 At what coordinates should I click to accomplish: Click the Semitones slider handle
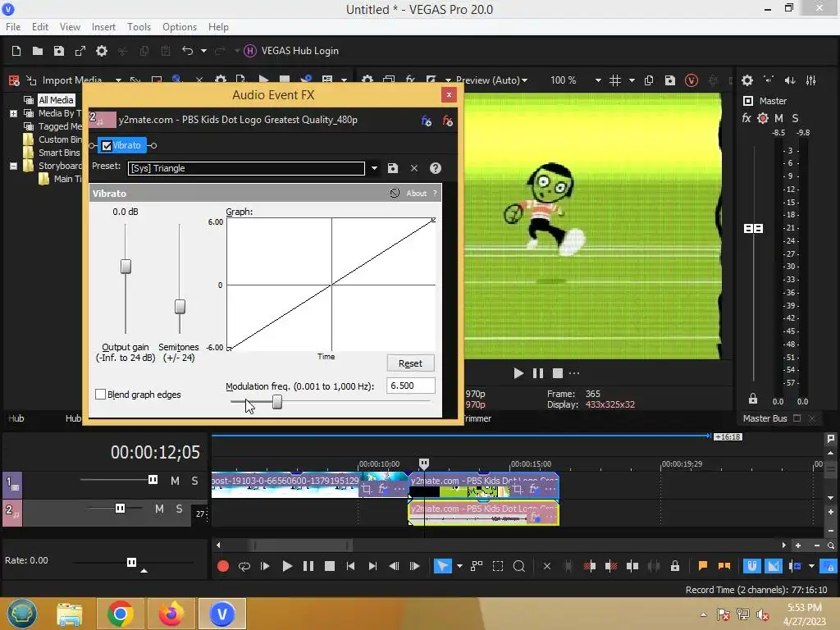(180, 307)
